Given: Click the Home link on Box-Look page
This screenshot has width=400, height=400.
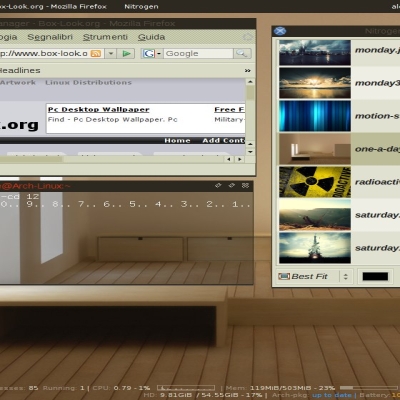Looking at the screenshot, I should tap(177, 140).
